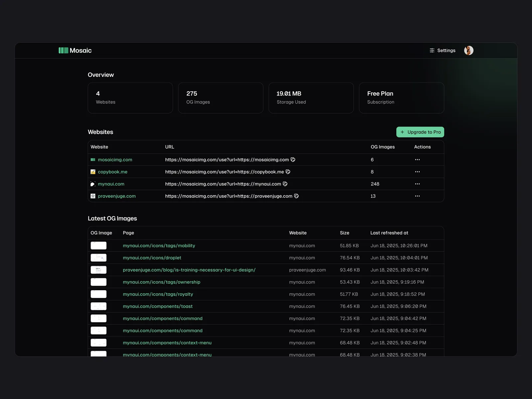This screenshot has height=399, width=532.
Task: Click the Upgrade to Pro button
Action: (420, 132)
